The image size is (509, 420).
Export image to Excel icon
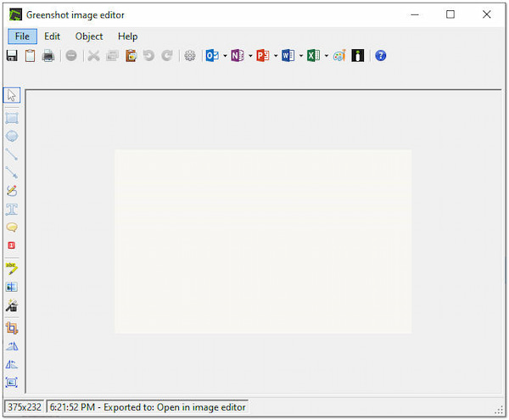[x=314, y=56]
